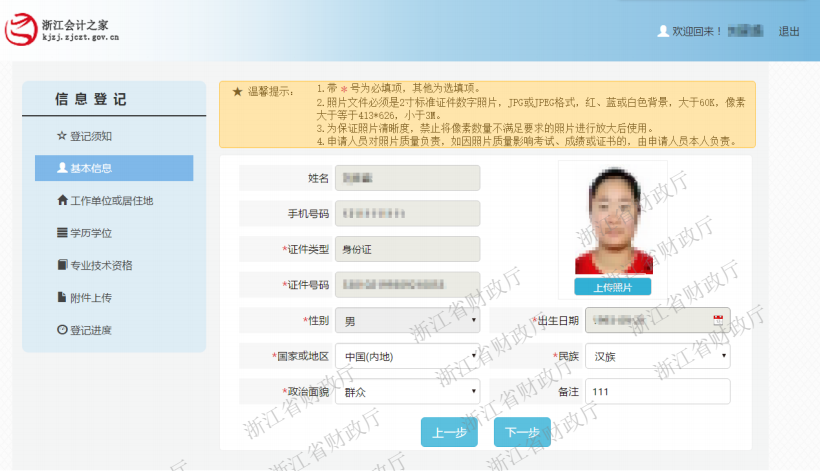Click the list icon beside 学历学位

pos(62,233)
